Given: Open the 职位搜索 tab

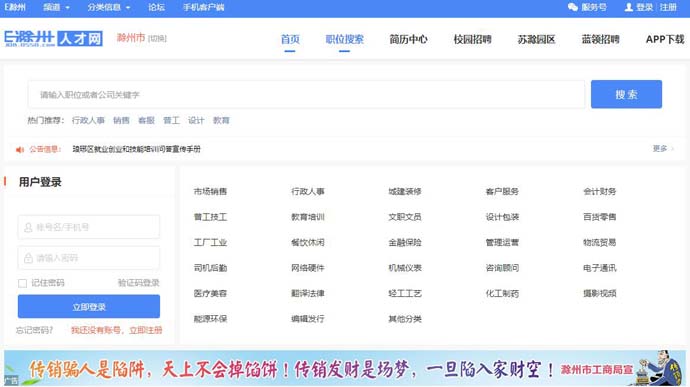Looking at the screenshot, I should point(345,39).
